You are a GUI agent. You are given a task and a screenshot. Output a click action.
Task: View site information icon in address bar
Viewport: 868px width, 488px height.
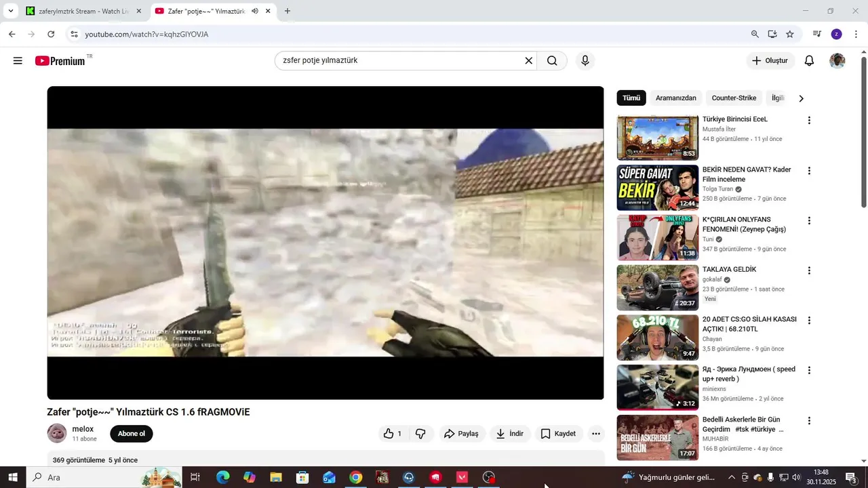(x=74, y=34)
